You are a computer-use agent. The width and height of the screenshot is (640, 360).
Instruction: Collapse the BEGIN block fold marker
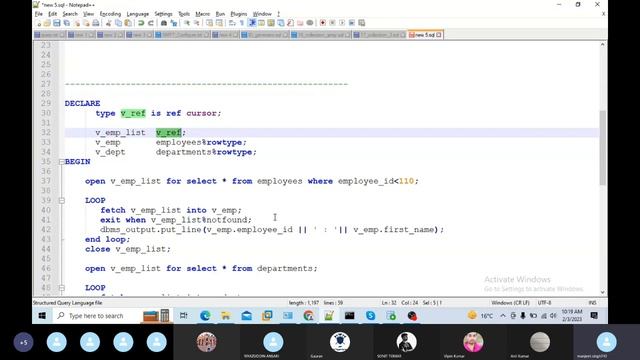[62, 162]
